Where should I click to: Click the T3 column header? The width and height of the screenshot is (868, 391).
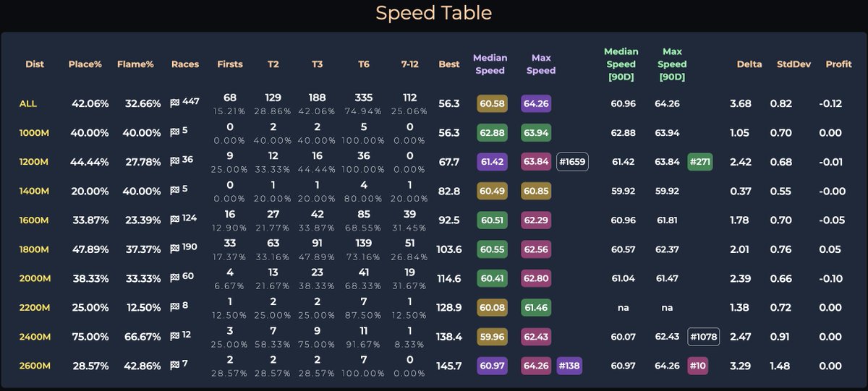point(317,64)
